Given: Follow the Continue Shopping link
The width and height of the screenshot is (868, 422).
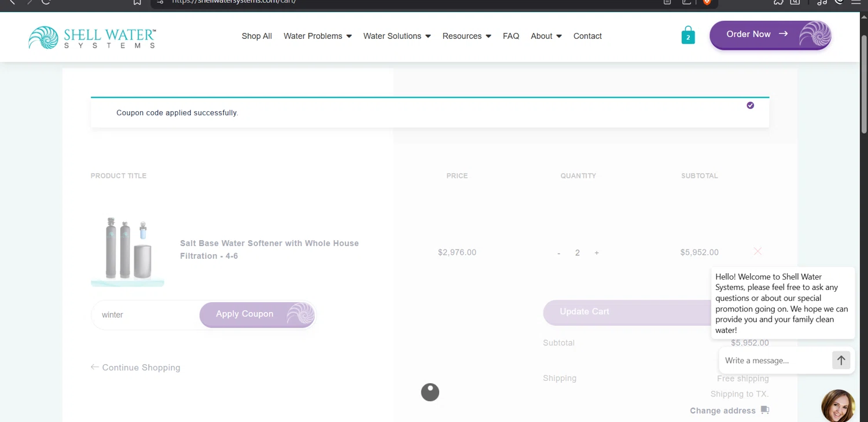Looking at the screenshot, I should 135,368.
